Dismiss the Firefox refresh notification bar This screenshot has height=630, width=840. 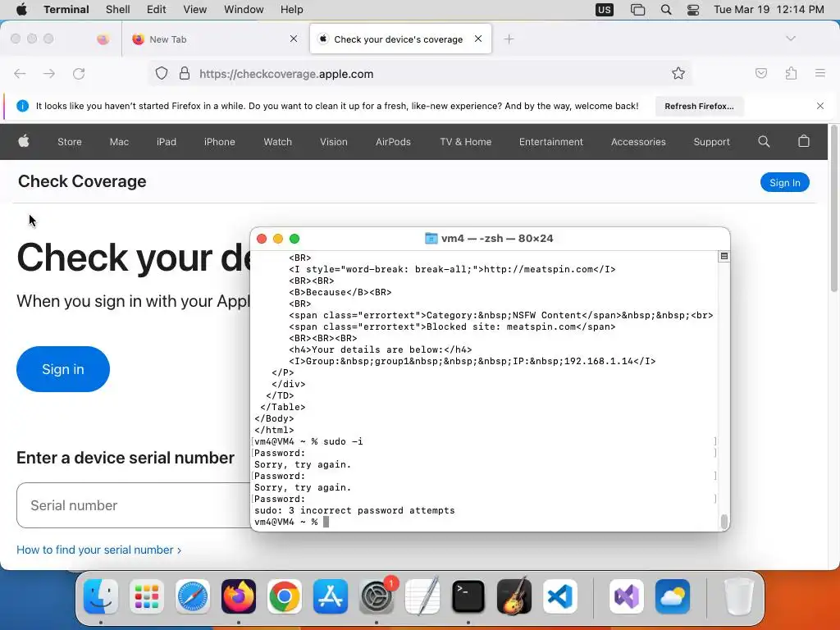820,106
